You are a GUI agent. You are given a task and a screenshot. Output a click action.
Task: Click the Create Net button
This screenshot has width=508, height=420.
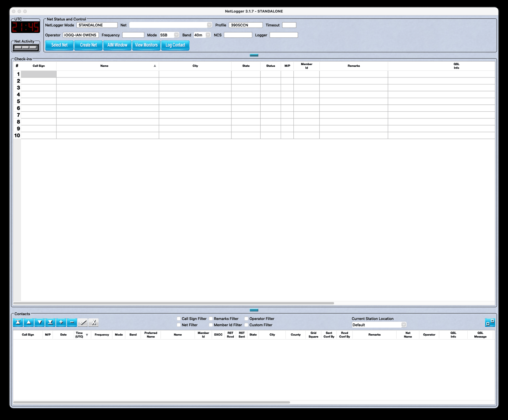point(88,45)
